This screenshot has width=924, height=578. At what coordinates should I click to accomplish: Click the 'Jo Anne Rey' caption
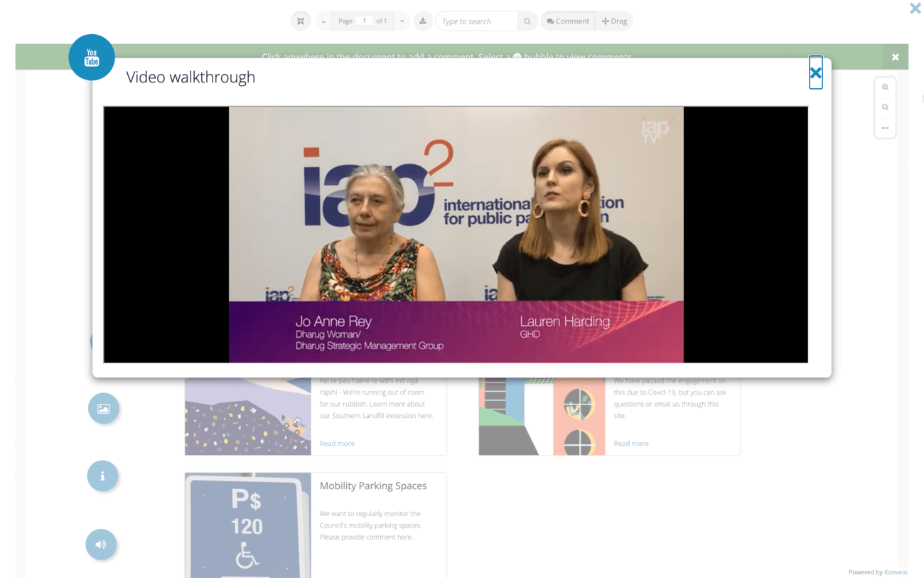[333, 321]
